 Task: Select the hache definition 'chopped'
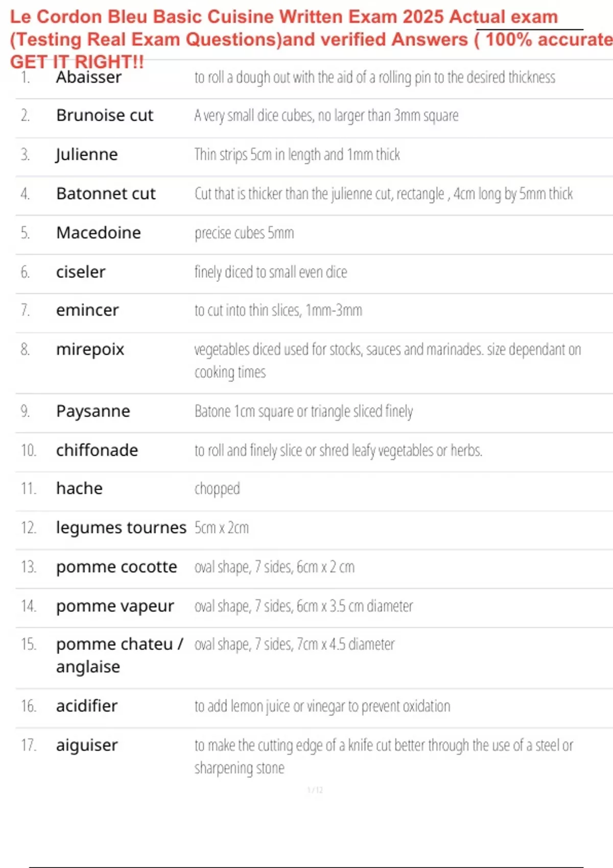tap(217, 489)
